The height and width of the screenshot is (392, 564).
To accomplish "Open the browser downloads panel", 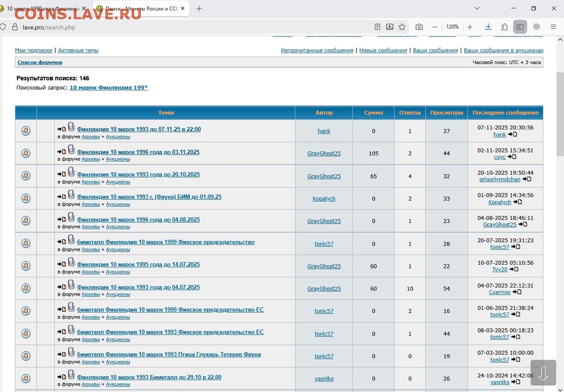I will pos(488,27).
